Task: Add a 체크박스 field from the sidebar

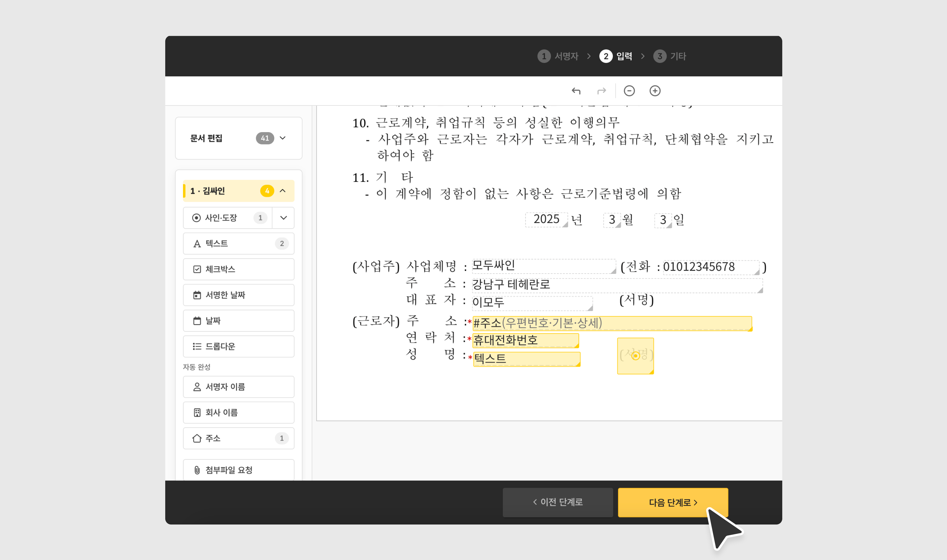Action: 238,269
